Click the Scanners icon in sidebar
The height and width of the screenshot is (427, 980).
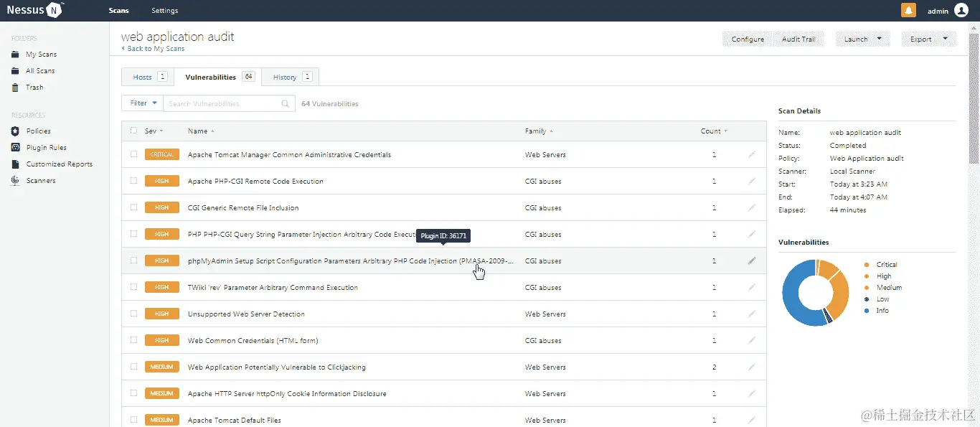pos(15,181)
